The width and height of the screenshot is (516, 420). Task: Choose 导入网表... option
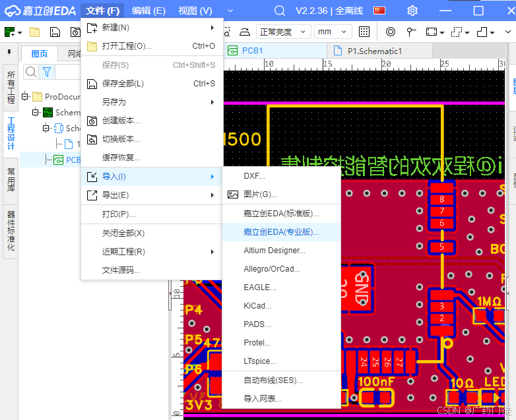click(x=281, y=399)
